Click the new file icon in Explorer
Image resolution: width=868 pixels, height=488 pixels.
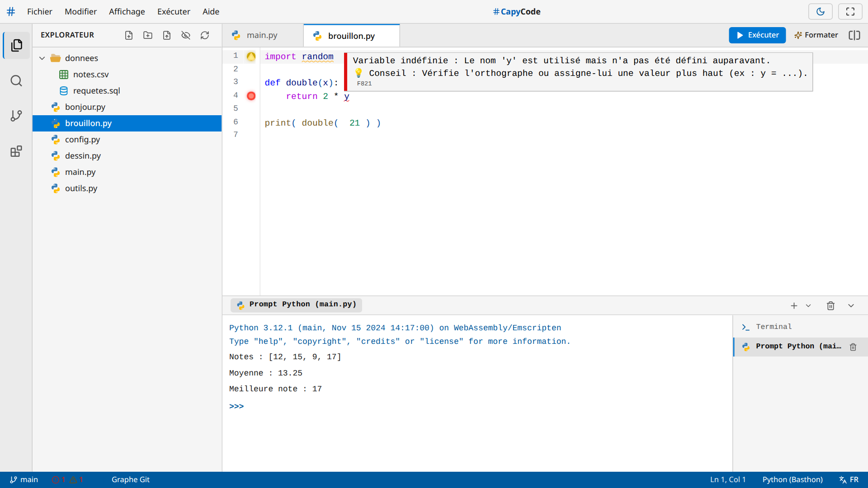[129, 35]
